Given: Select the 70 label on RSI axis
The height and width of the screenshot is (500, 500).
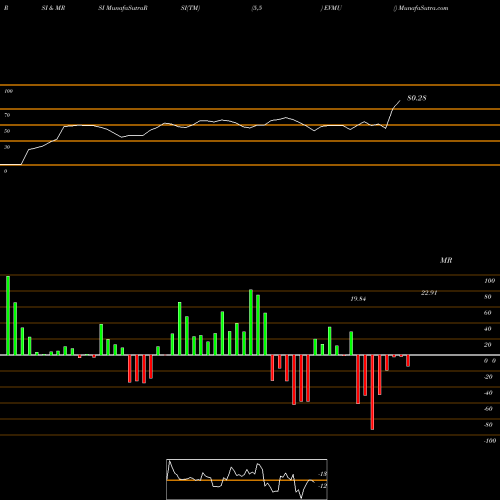Looking at the screenshot, I should pos(7,115).
